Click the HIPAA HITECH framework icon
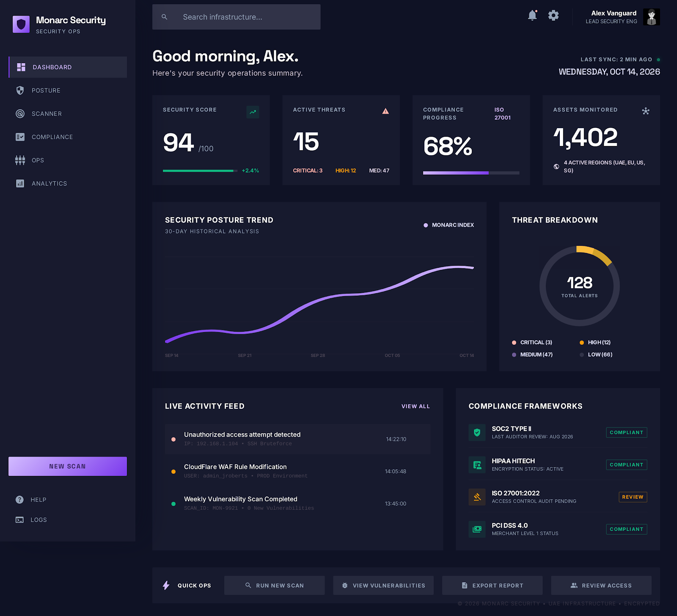 pyautogui.click(x=477, y=465)
